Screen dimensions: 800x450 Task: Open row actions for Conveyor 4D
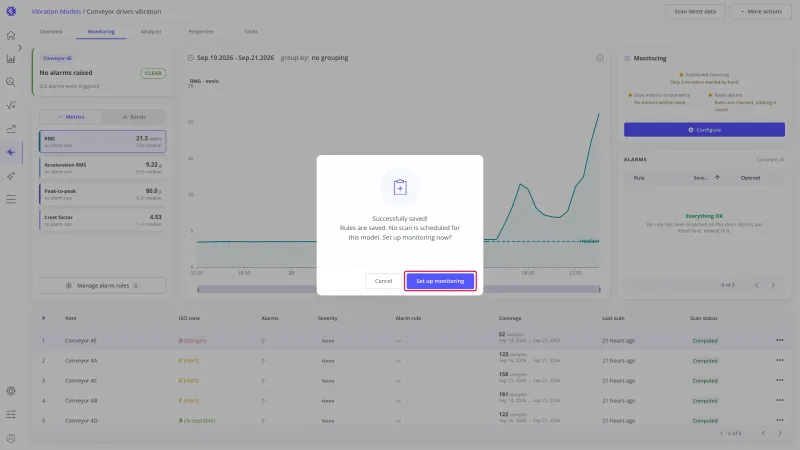[779, 420]
